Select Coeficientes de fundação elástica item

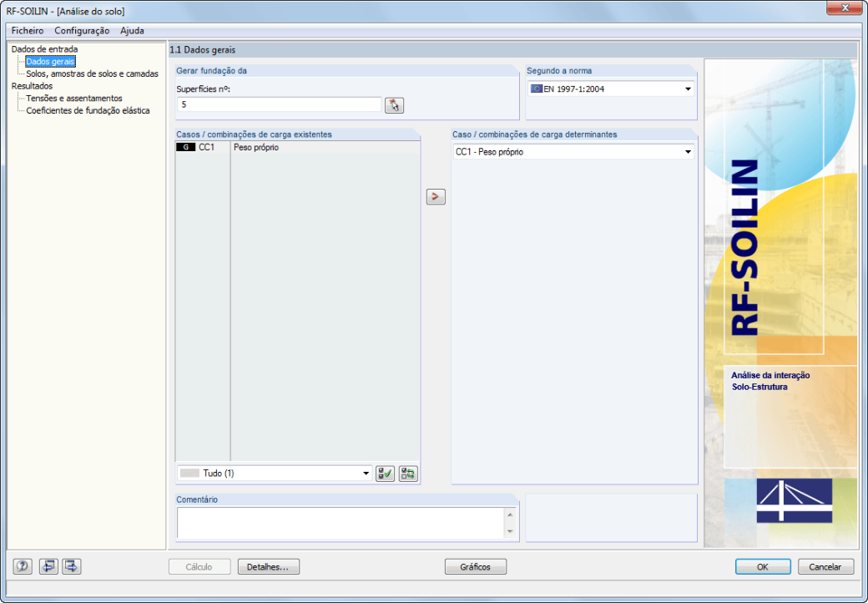(x=88, y=110)
